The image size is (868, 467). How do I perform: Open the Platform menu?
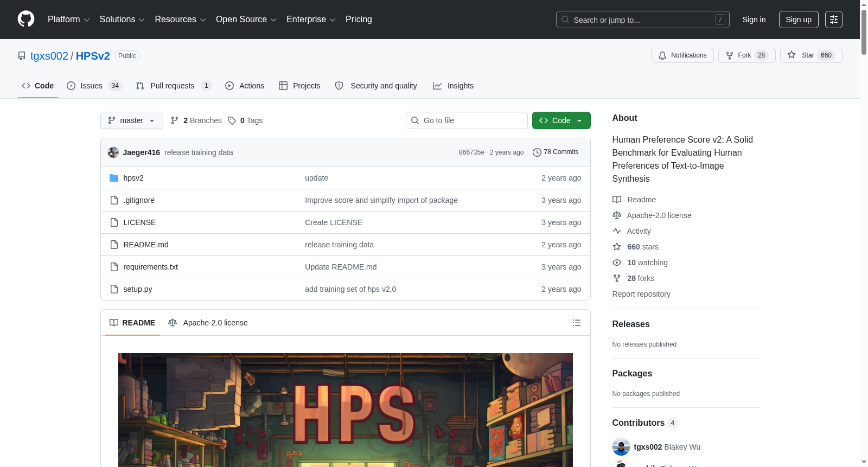point(68,20)
